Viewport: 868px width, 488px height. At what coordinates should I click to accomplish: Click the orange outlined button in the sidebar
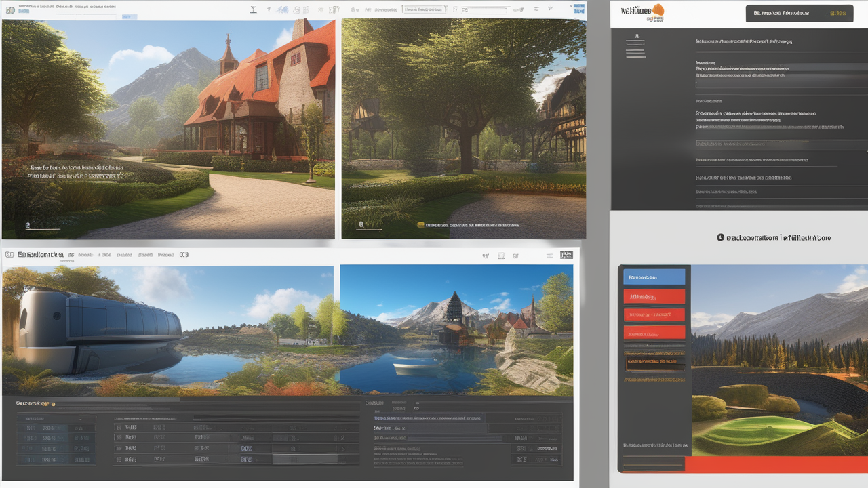(654, 361)
